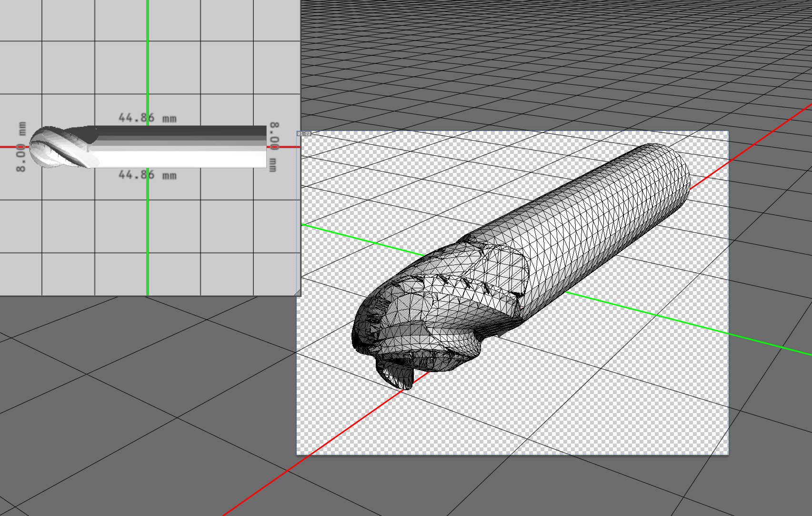The height and width of the screenshot is (516, 812).
Task: Select the upper 44.86 mm length label
Action: tap(147, 118)
